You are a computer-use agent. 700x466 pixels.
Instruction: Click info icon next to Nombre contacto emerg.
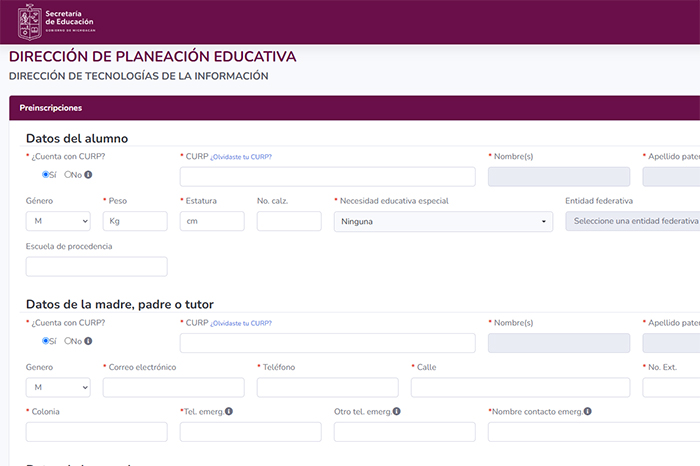tap(587, 411)
